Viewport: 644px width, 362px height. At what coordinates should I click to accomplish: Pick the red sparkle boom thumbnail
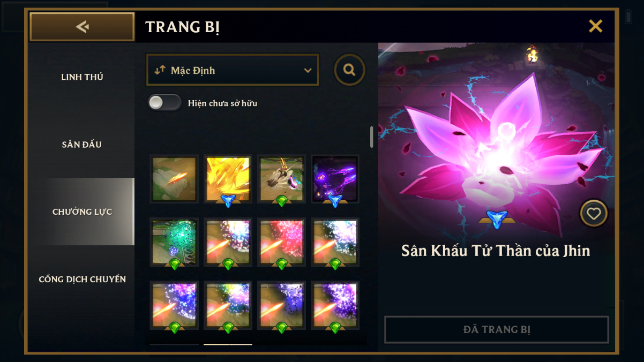point(281,242)
